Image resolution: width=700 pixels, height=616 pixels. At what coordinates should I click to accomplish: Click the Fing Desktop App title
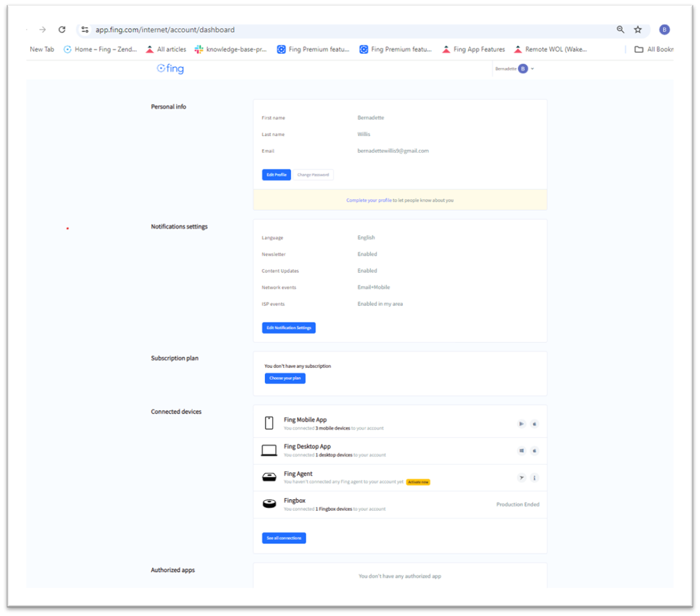[307, 447]
